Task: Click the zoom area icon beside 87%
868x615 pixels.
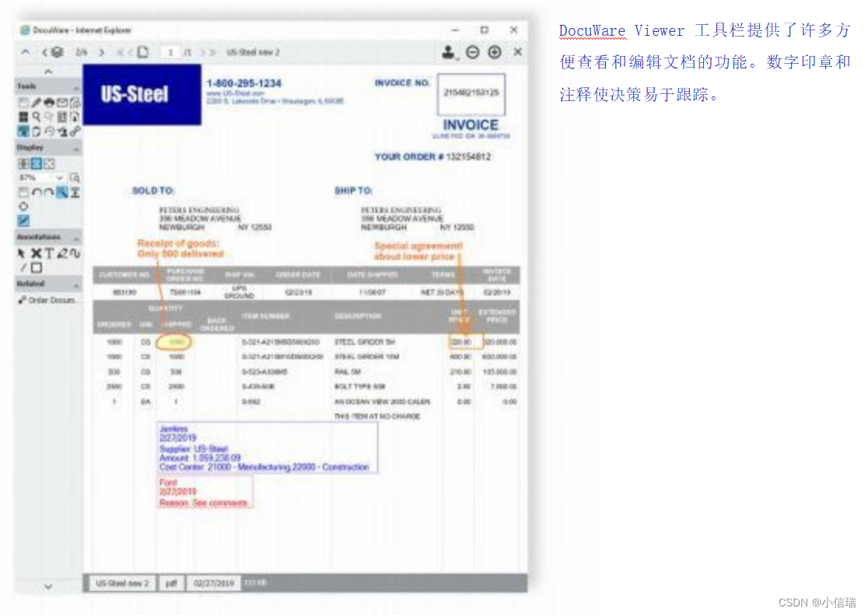Action: click(75, 178)
